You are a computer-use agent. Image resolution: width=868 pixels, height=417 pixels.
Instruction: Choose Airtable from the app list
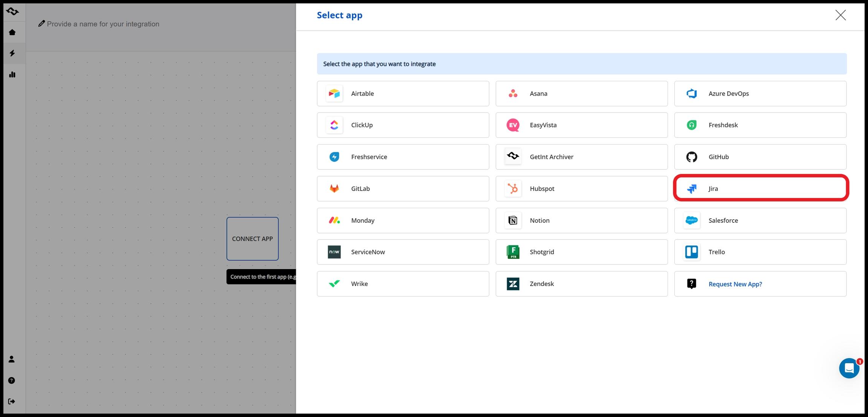point(403,94)
